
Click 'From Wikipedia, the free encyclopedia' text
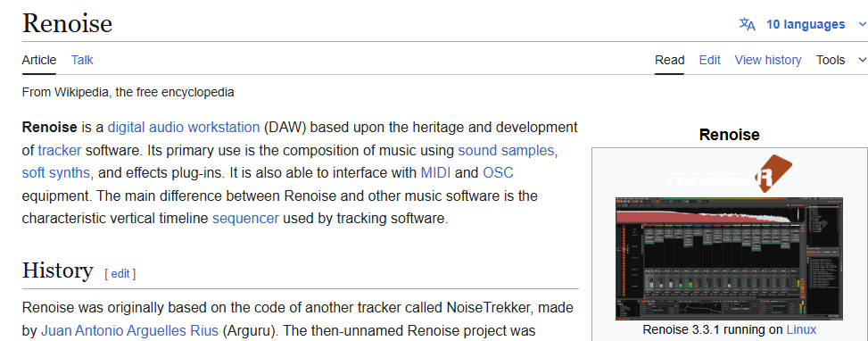click(x=128, y=92)
